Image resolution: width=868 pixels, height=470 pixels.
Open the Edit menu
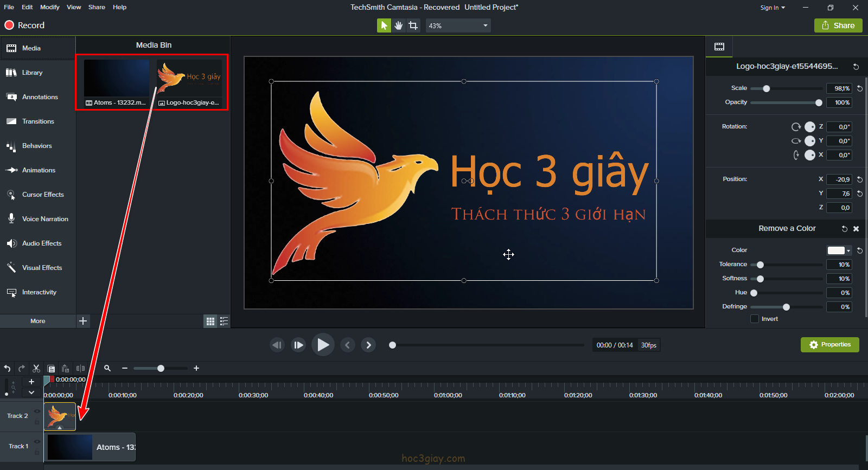[27, 7]
